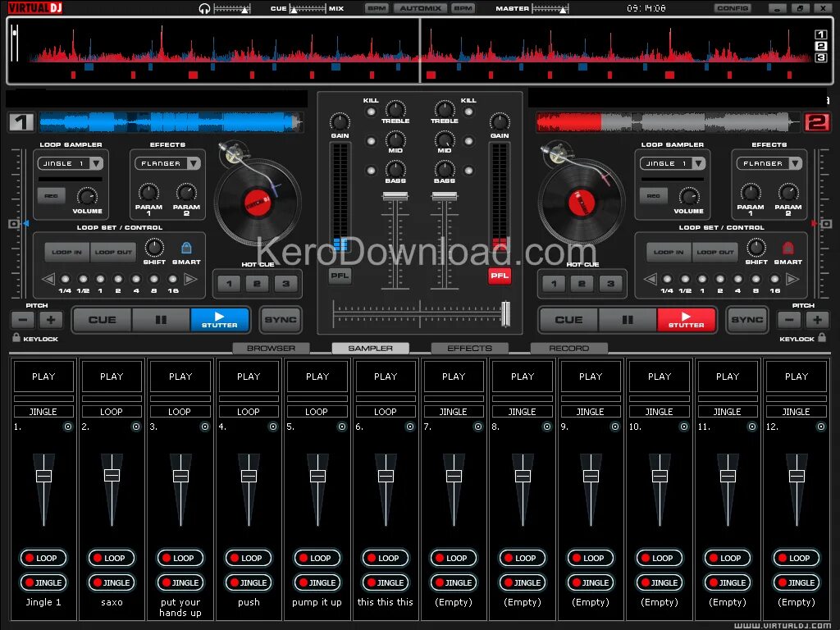
Task: Play sample 3 put your hands up
Action: pos(180,377)
